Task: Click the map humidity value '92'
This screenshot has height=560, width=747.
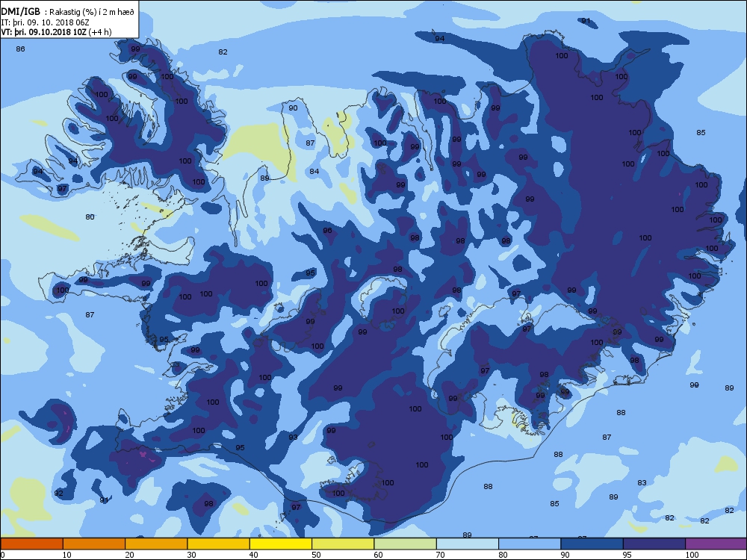Action: 58,493
